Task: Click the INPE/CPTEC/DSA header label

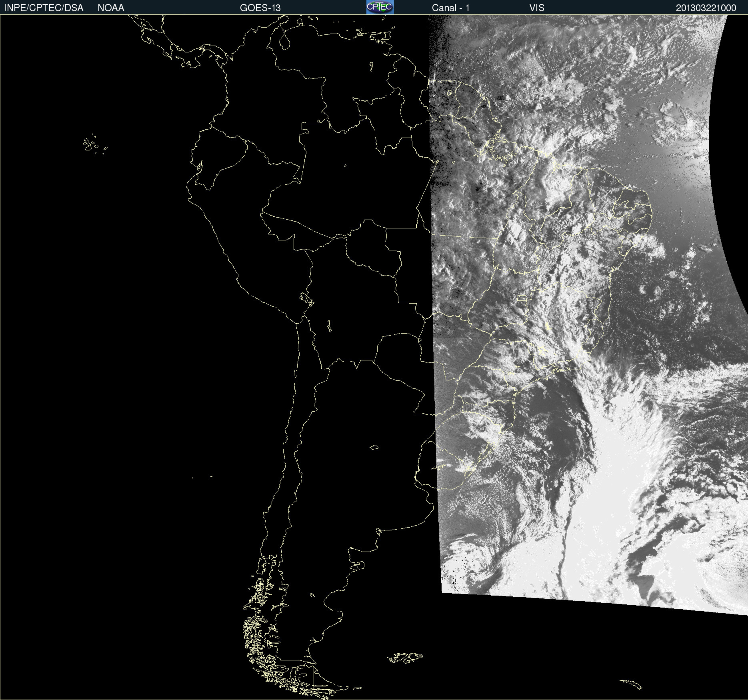Action: pyautogui.click(x=44, y=8)
